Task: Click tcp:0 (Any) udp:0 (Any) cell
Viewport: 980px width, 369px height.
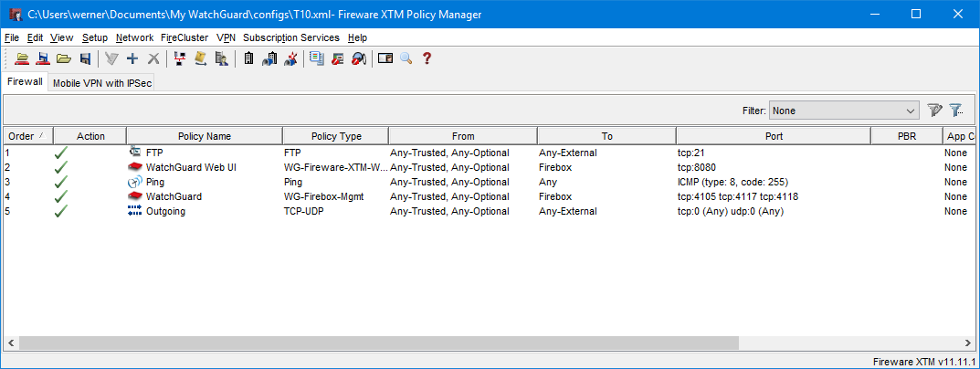Action: pyautogui.click(x=773, y=211)
